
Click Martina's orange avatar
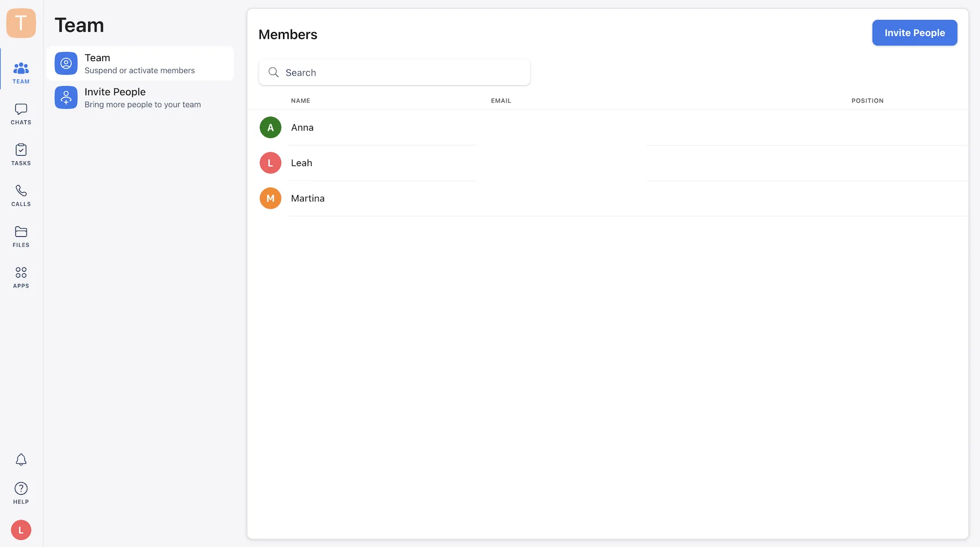pyautogui.click(x=270, y=198)
